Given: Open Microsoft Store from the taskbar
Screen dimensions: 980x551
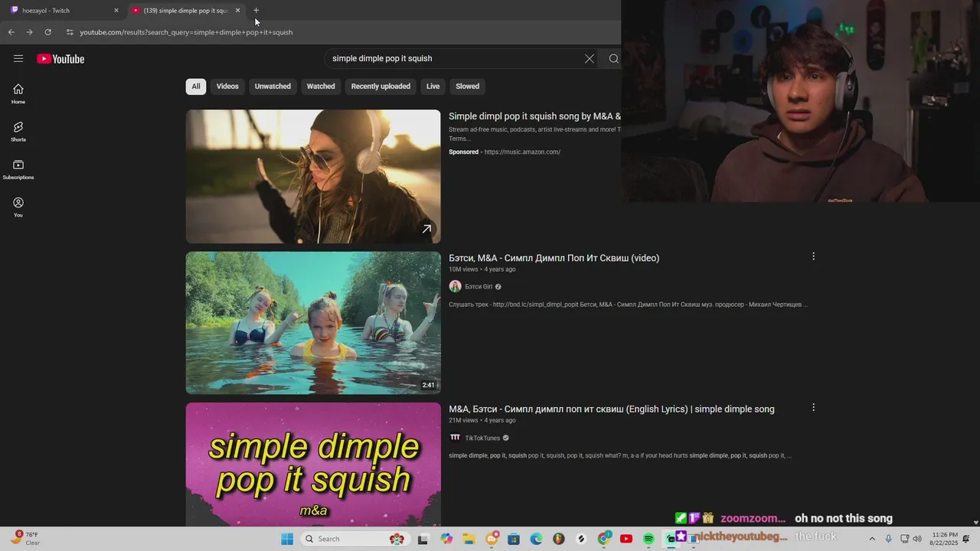Looking at the screenshot, I should tap(514, 539).
